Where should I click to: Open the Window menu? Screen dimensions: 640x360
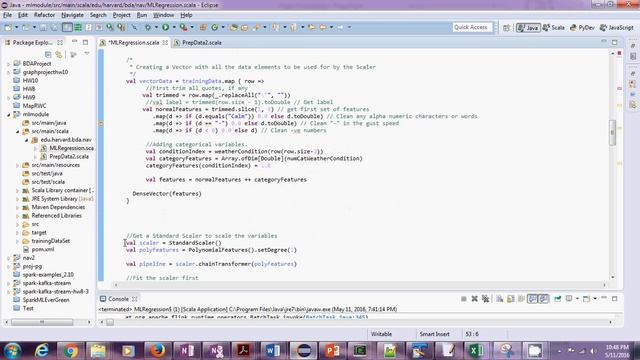[x=163, y=15]
